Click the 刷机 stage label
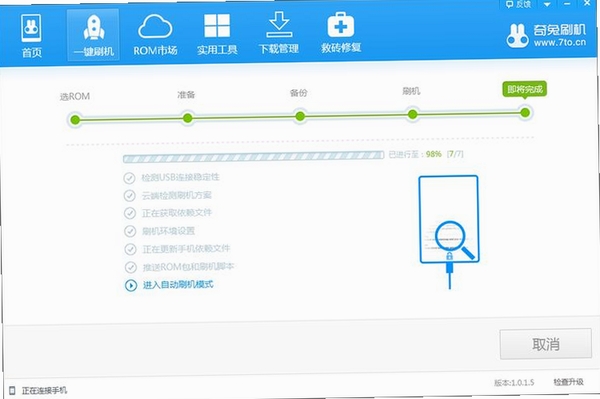This screenshot has width=600, height=399. click(x=411, y=91)
